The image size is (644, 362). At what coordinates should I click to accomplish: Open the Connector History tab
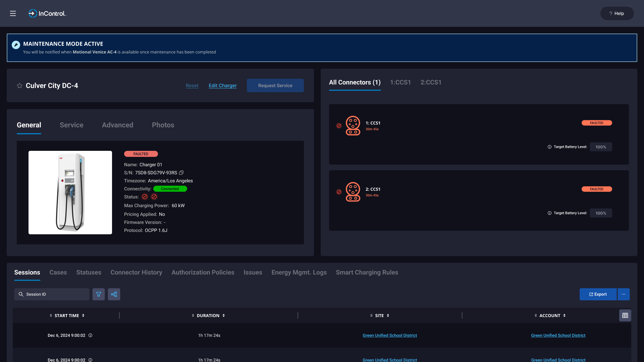[136, 273]
